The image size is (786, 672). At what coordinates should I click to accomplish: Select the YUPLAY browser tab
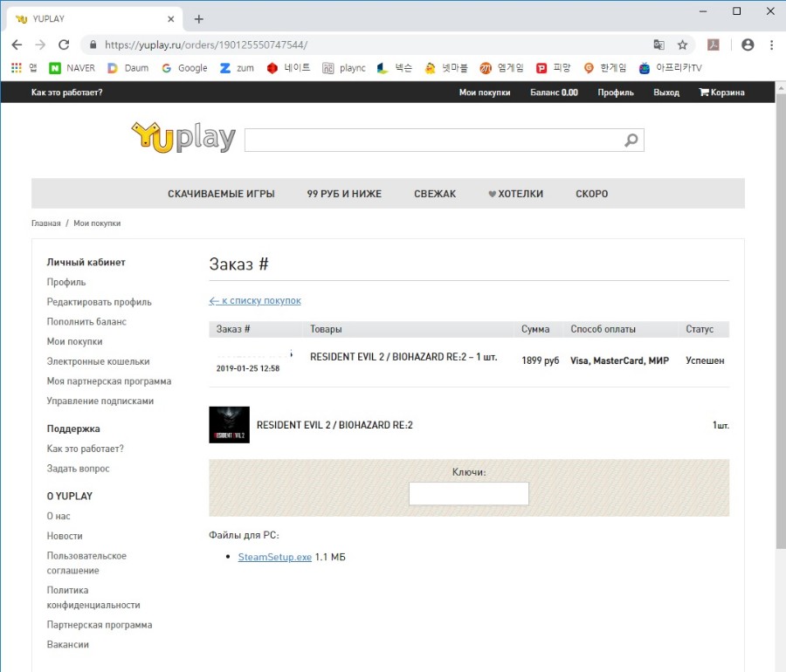click(94, 19)
